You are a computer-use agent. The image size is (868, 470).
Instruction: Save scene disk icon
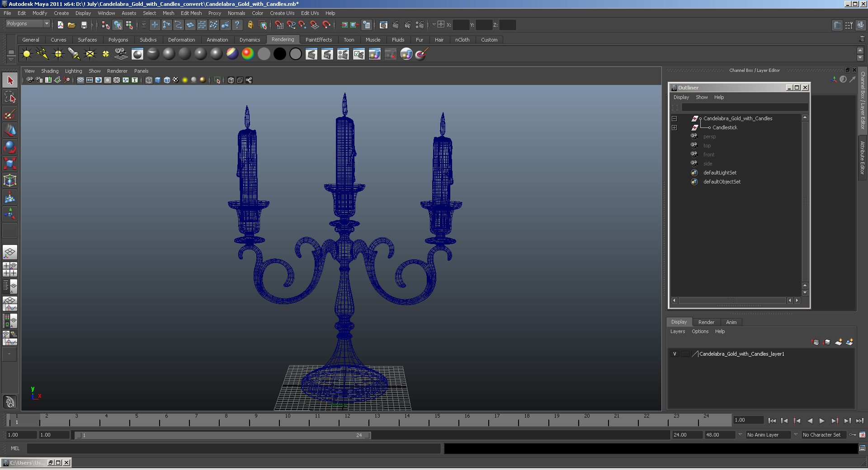(84, 25)
